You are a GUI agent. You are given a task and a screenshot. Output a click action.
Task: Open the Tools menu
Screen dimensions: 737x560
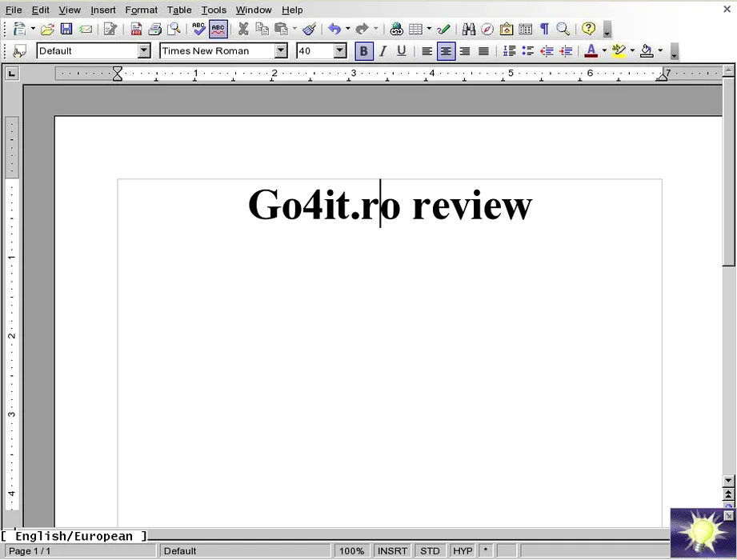[x=214, y=10]
